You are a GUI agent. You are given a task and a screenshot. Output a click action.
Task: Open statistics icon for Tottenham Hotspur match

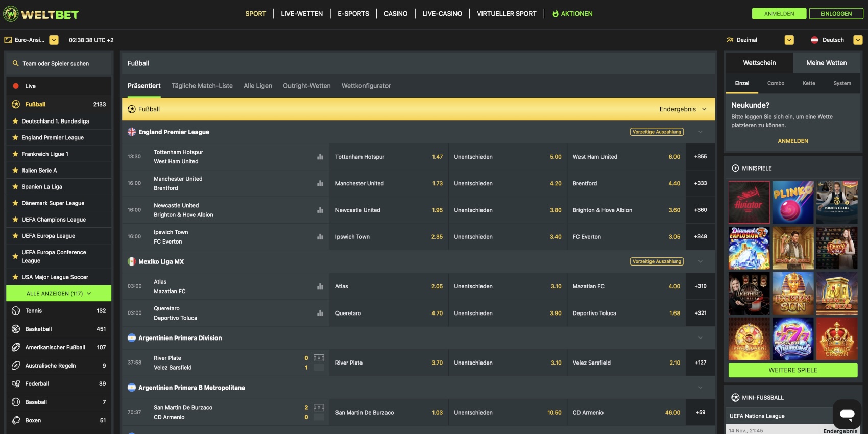320,157
